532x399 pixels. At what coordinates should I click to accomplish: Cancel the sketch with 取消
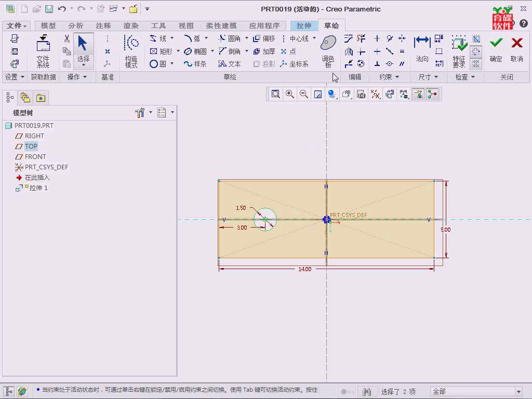coord(517,50)
